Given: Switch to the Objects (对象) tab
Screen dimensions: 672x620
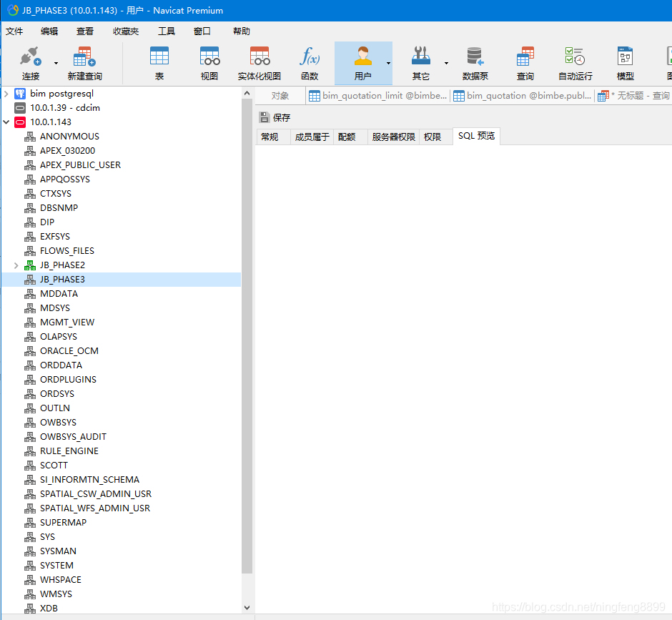Looking at the screenshot, I should coord(280,96).
